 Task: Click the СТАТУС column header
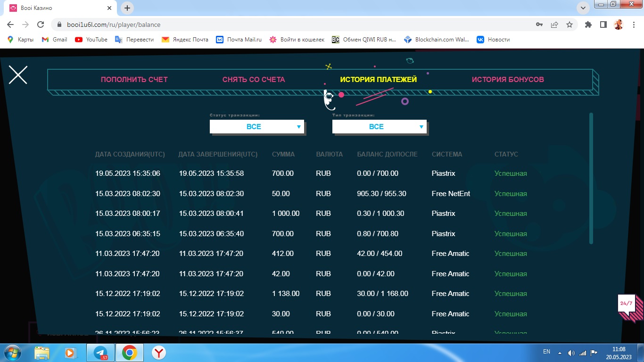point(506,154)
